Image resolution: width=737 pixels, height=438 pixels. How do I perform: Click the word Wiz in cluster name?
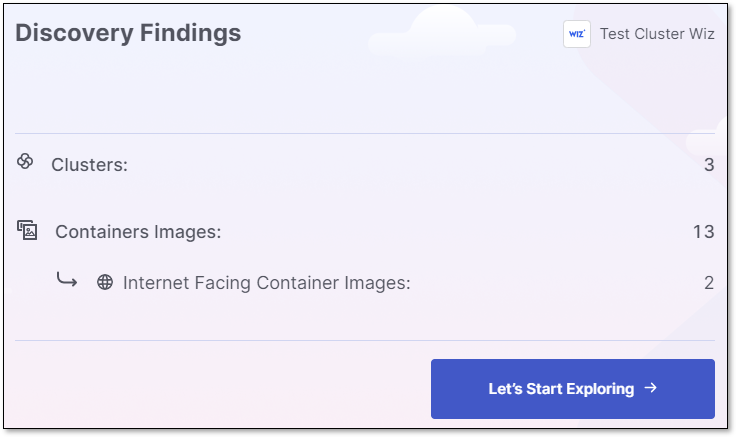(701, 34)
